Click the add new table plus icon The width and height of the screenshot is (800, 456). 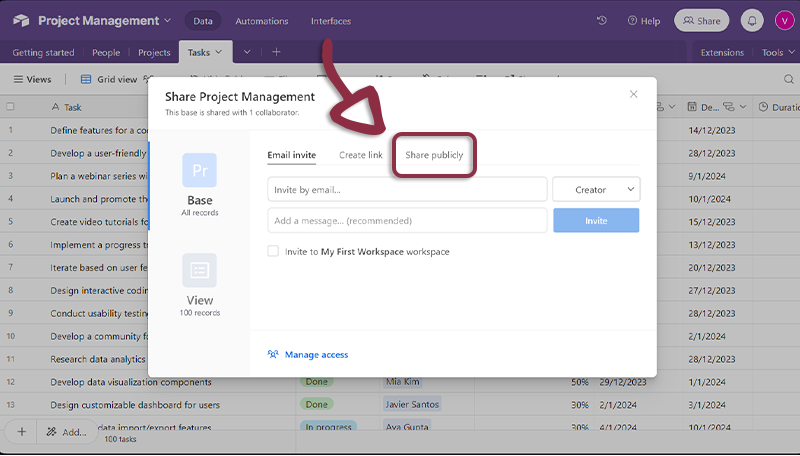pos(276,52)
